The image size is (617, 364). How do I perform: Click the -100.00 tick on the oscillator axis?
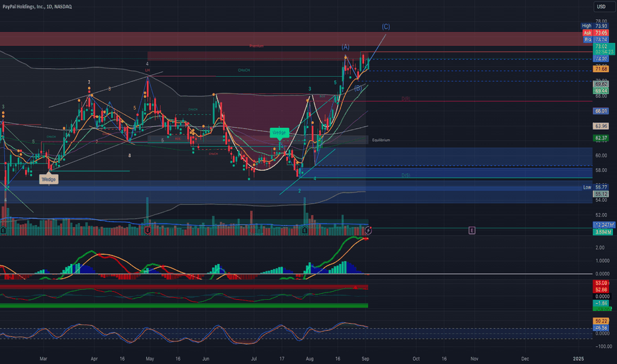(603, 347)
